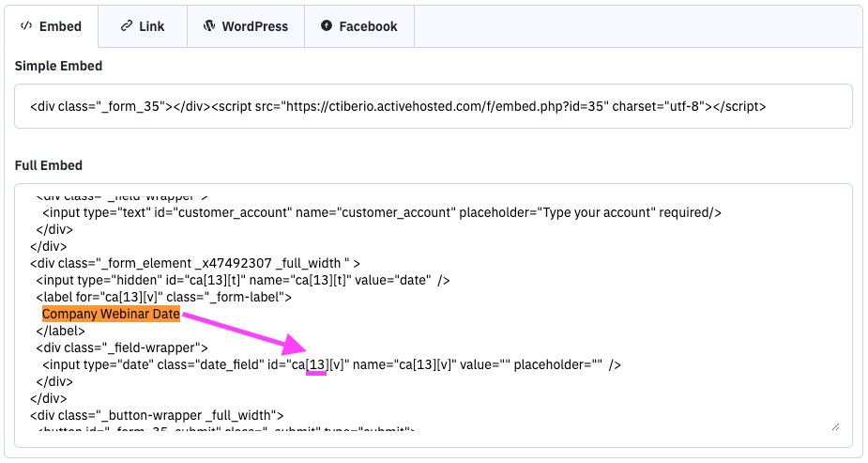
Task: Click the chain link icon
Action: click(x=126, y=26)
